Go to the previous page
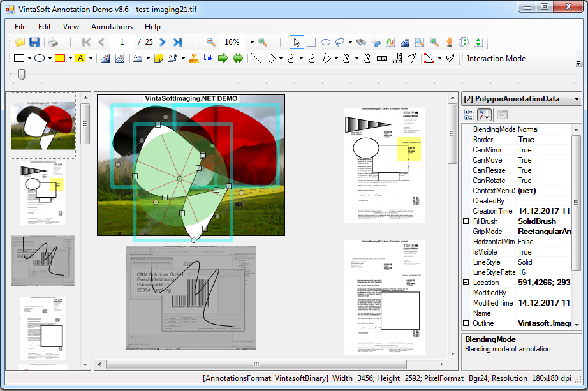The image size is (588, 391). point(101,42)
